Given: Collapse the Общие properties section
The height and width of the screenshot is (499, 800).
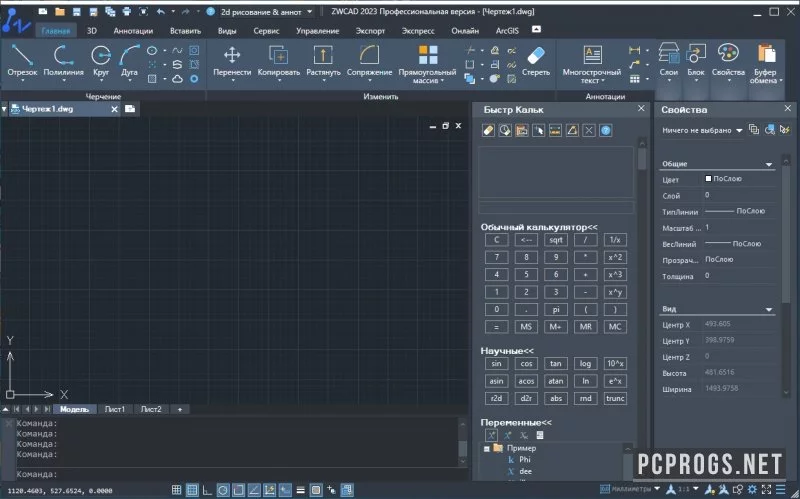Looking at the screenshot, I should (x=768, y=164).
